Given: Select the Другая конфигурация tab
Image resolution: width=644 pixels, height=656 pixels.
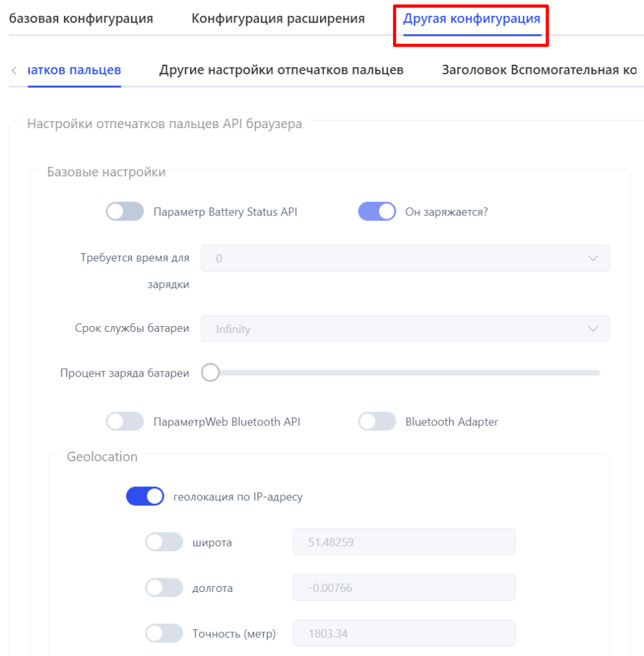Looking at the screenshot, I should [472, 19].
